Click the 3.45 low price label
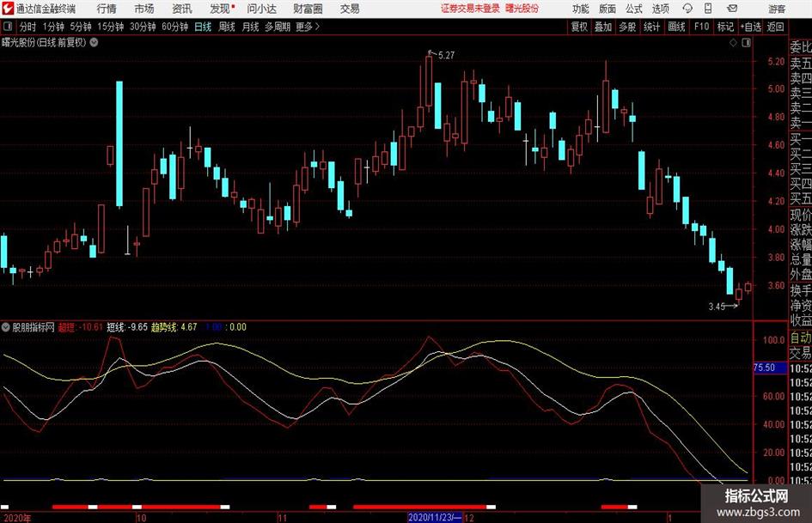 click(717, 307)
